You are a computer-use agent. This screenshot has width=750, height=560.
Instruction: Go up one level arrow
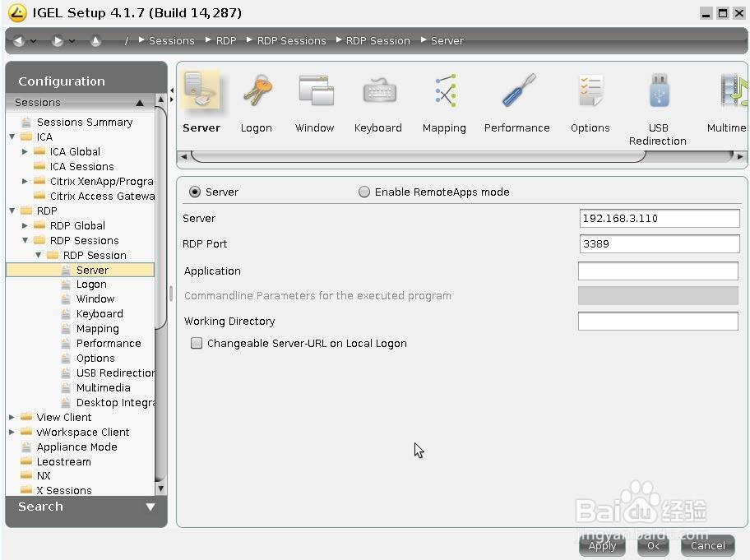click(x=95, y=41)
